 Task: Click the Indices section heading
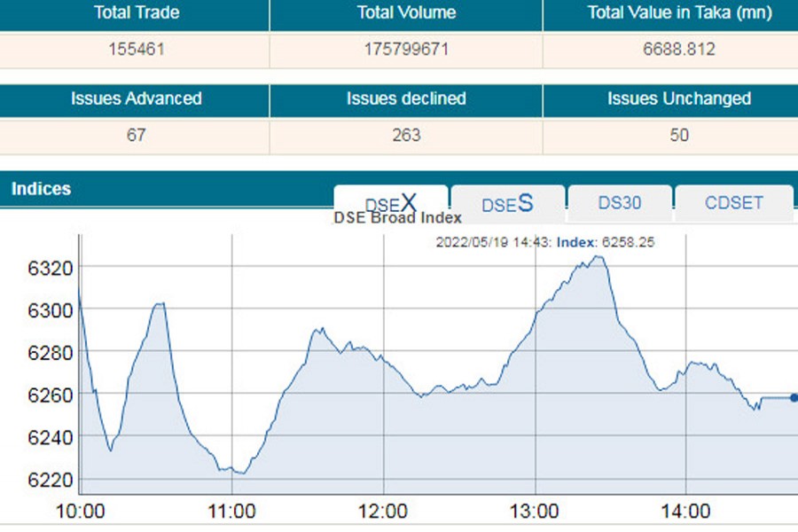[x=41, y=189]
